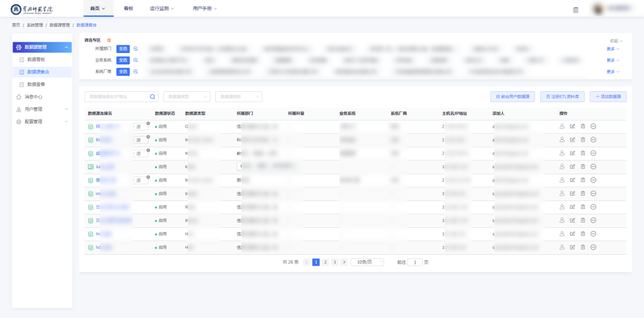Click the 添加数据源 button
The height and width of the screenshot is (318, 644).
(x=608, y=97)
